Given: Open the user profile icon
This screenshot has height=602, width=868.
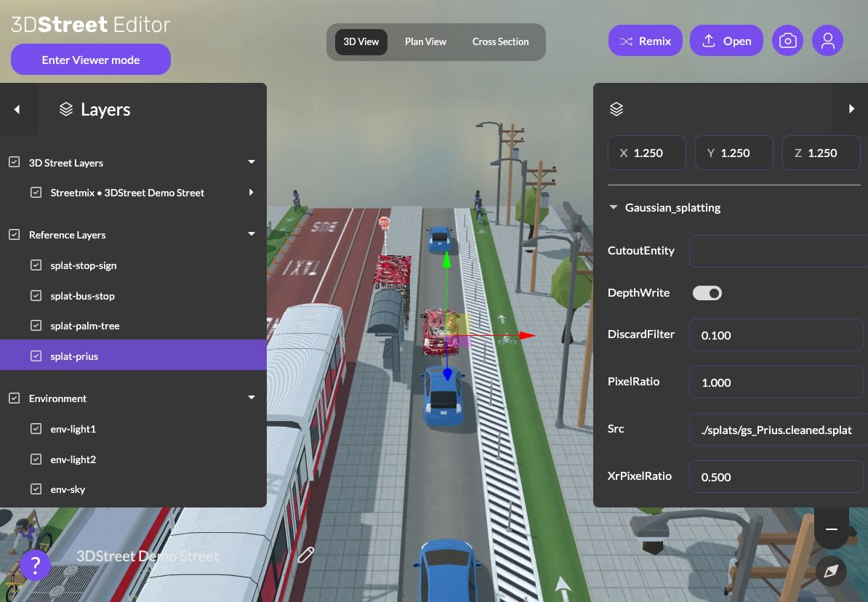Looking at the screenshot, I should [x=827, y=40].
